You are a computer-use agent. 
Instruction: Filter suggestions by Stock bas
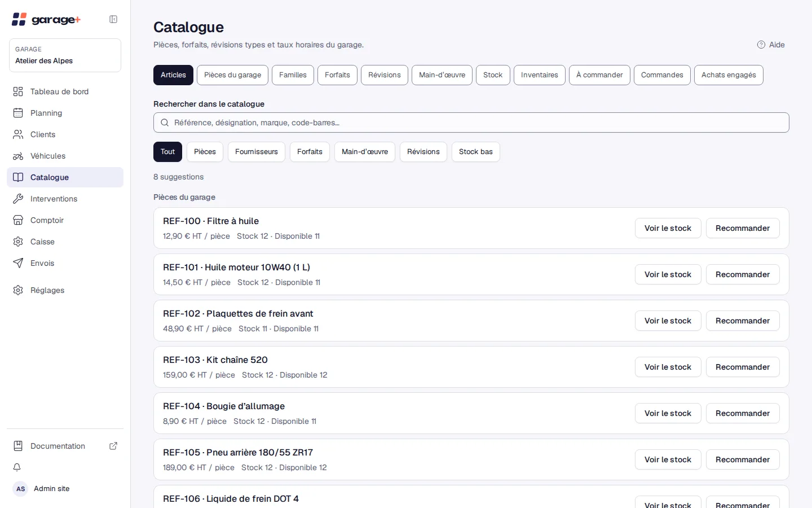pos(476,152)
